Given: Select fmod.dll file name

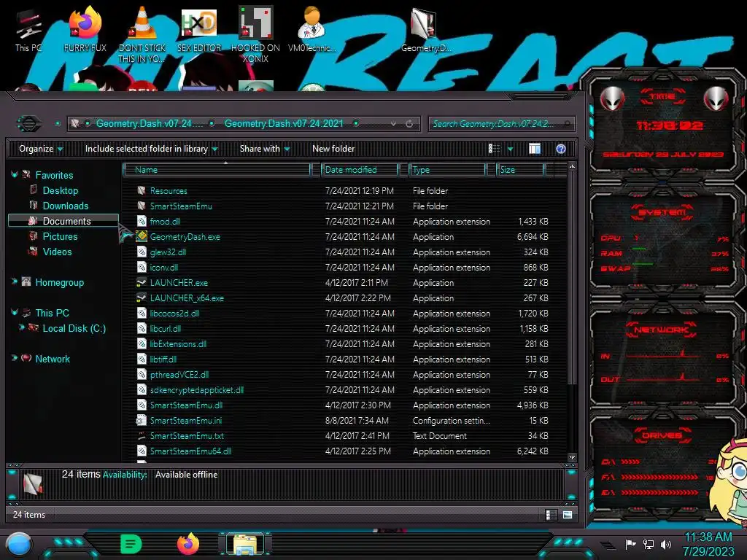Looking at the screenshot, I should point(166,222).
